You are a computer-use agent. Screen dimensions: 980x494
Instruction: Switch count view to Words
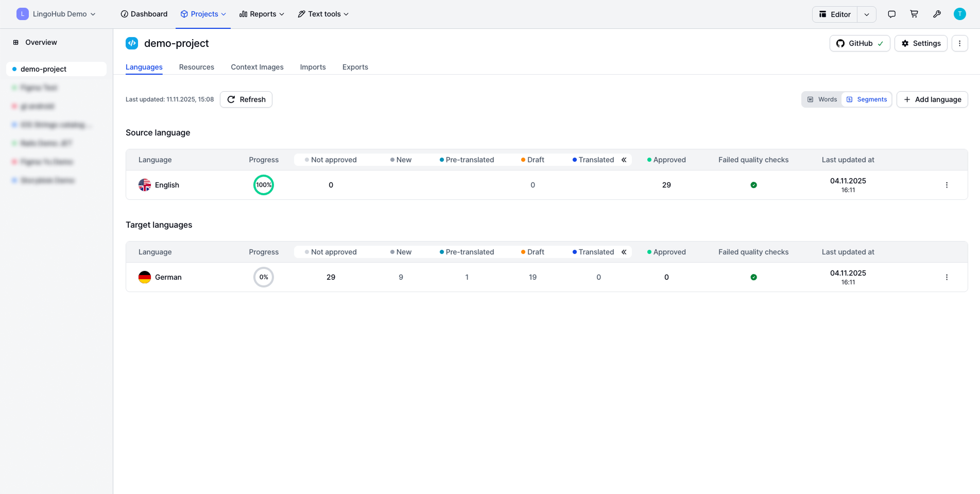point(822,99)
